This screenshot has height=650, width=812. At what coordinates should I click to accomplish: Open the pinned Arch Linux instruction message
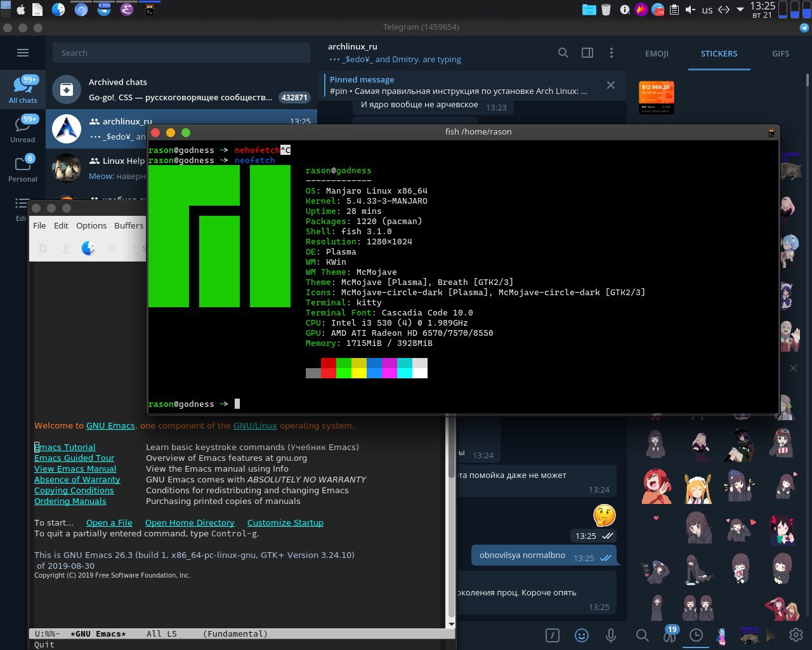click(x=460, y=85)
